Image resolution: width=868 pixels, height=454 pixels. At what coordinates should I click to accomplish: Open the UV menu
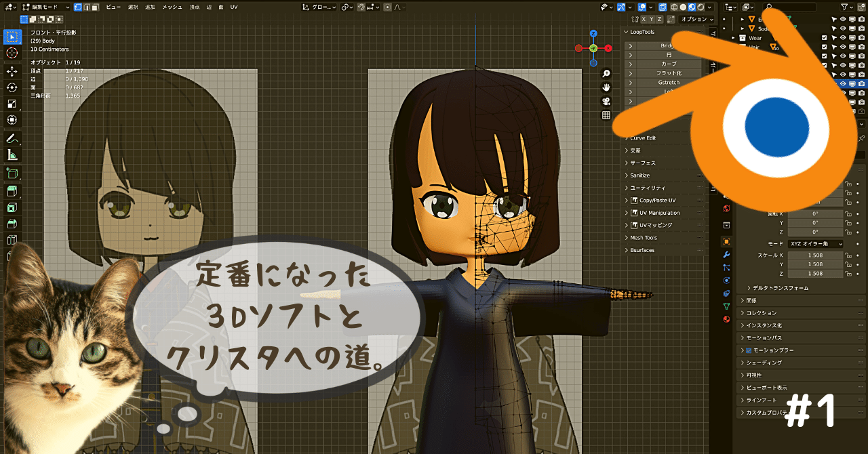point(234,7)
